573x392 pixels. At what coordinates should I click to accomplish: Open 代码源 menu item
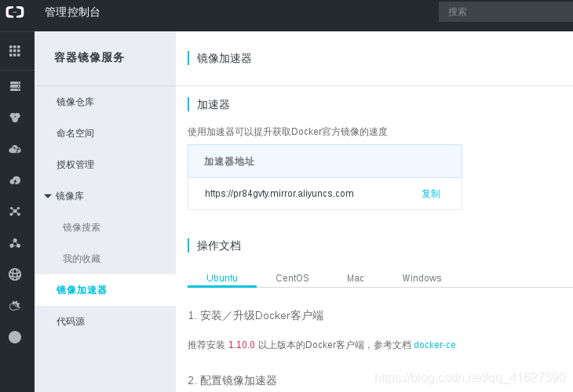click(71, 321)
